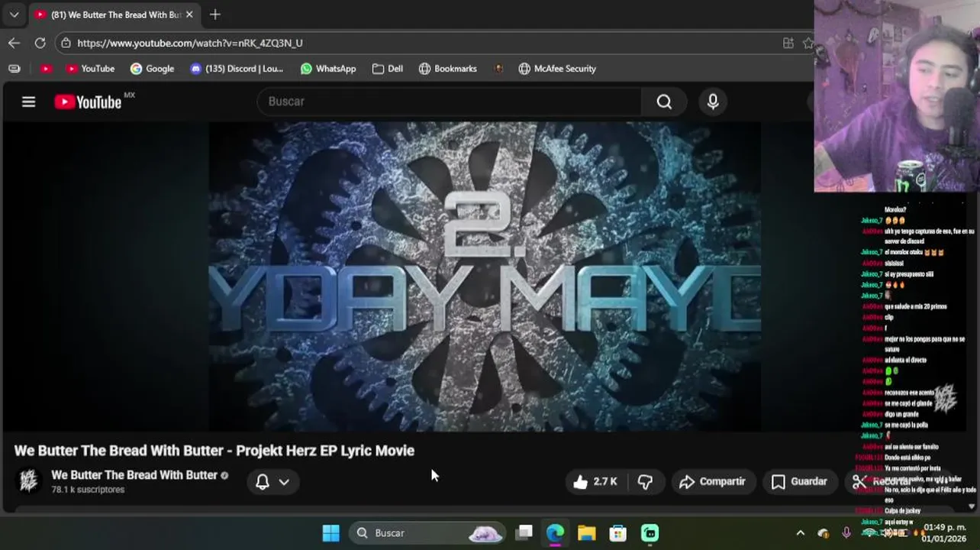
Task: Click the channel avatar beside the channel name
Action: (28, 481)
